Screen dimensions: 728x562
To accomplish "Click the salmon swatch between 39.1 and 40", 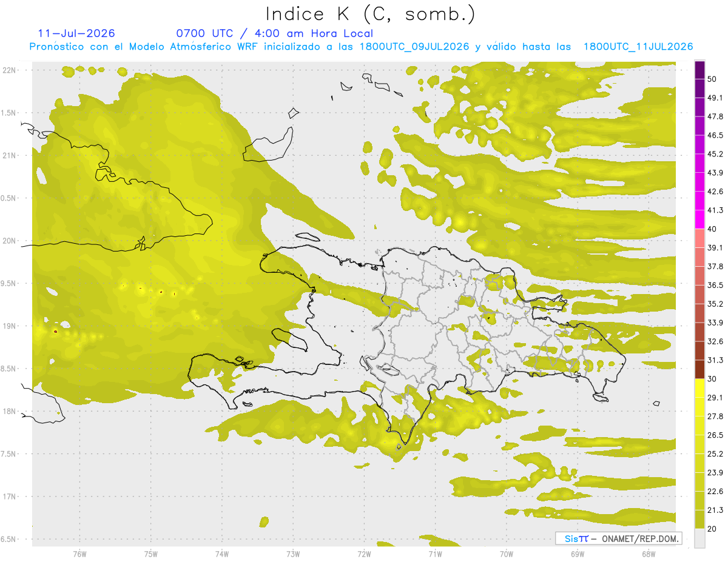I will pos(700,238).
